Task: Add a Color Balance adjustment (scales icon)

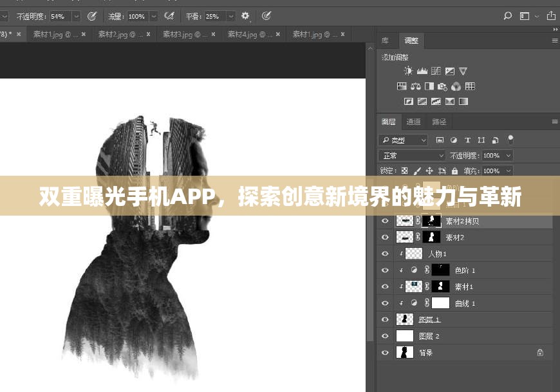Action: coord(415,86)
